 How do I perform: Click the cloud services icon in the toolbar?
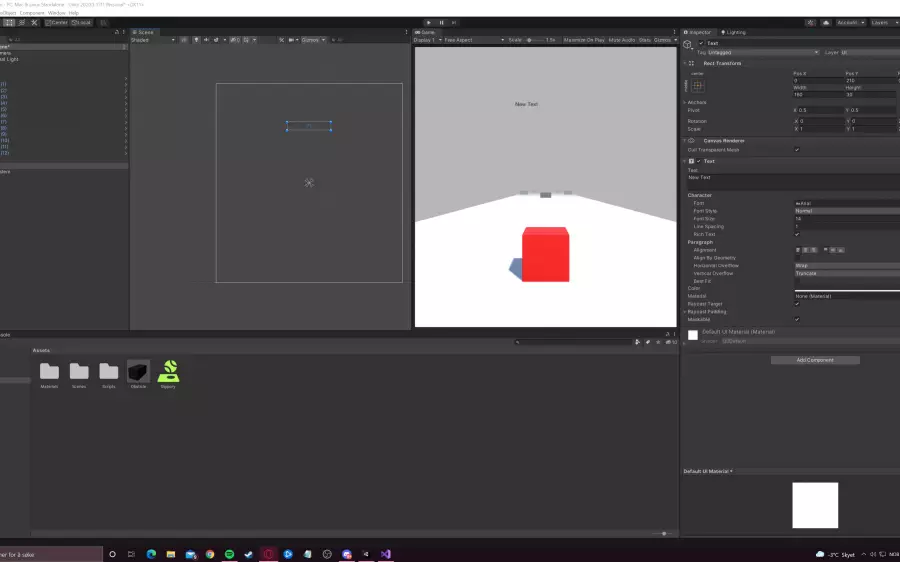[826, 22]
